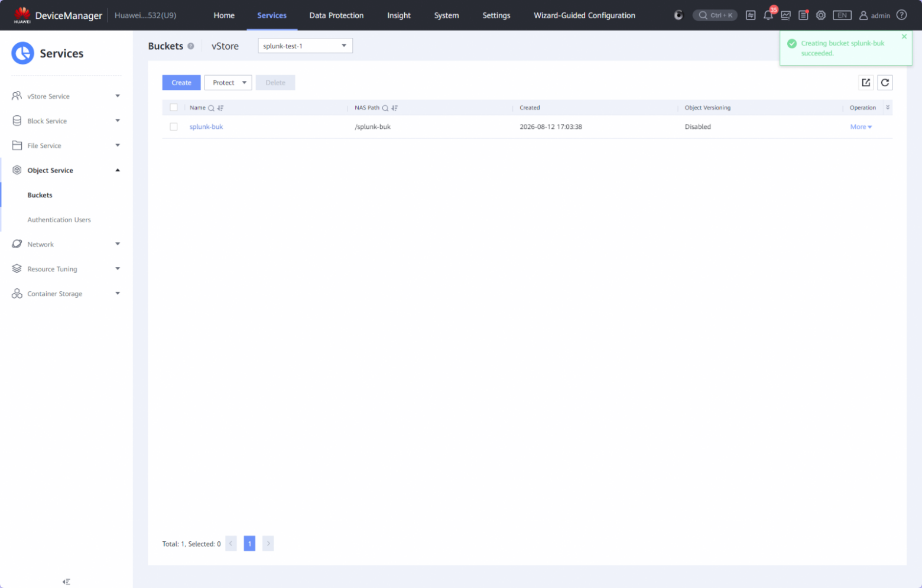Select page 1 in pagination
Screen dimensions: 922x588
249,544
